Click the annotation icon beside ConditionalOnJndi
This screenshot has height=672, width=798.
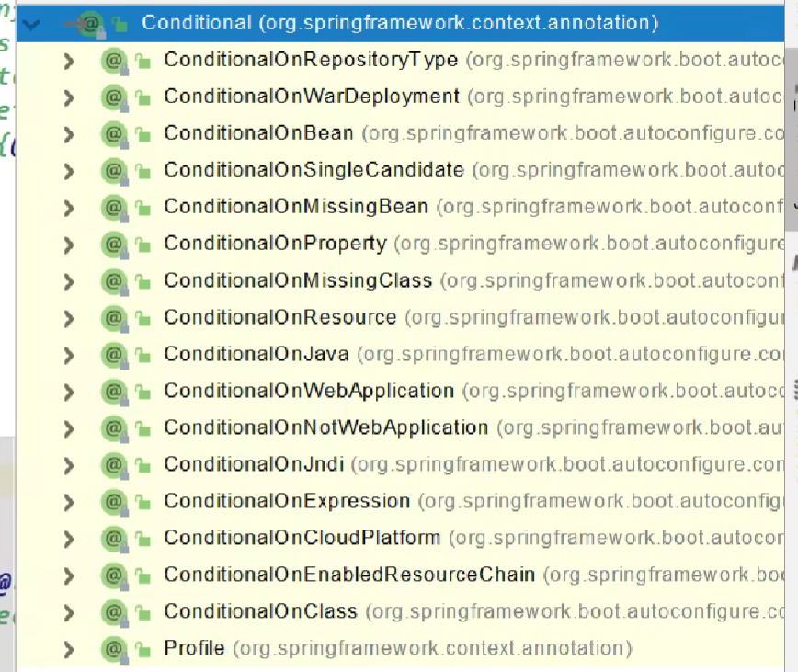[113, 465]
